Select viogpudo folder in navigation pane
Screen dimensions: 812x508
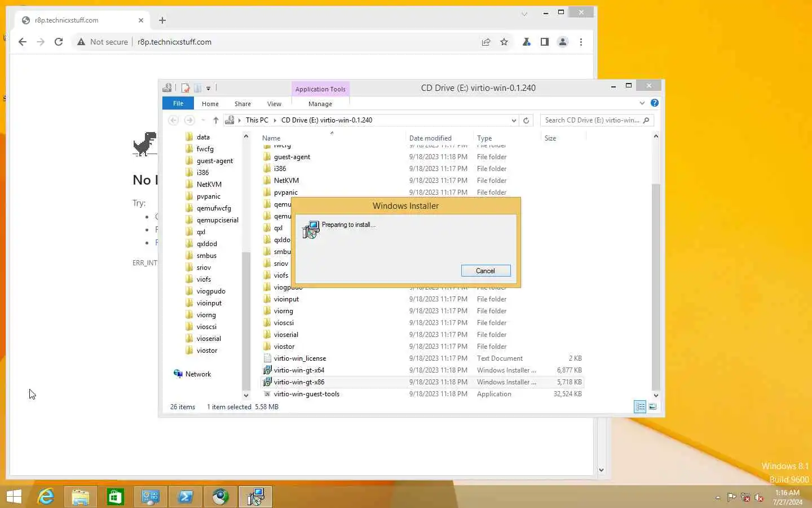211,291
